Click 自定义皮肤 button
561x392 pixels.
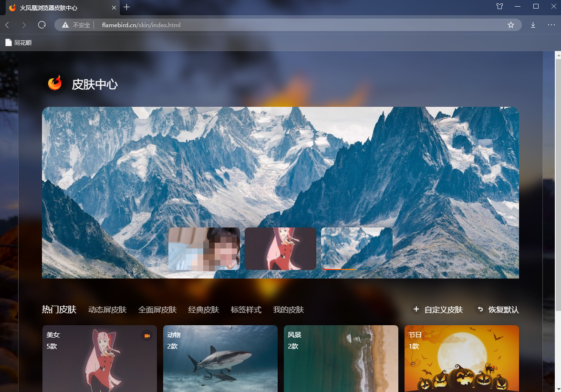438,310
